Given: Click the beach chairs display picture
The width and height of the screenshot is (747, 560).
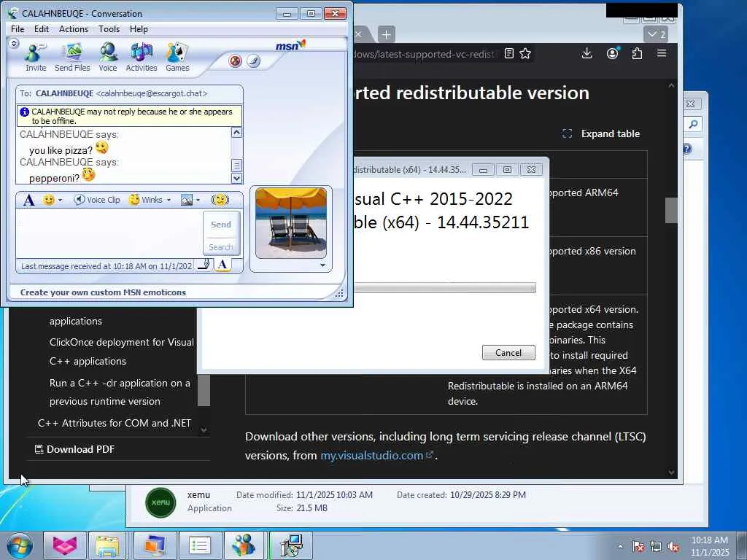Looking at the screenshot, I should (x=291, y=223).
